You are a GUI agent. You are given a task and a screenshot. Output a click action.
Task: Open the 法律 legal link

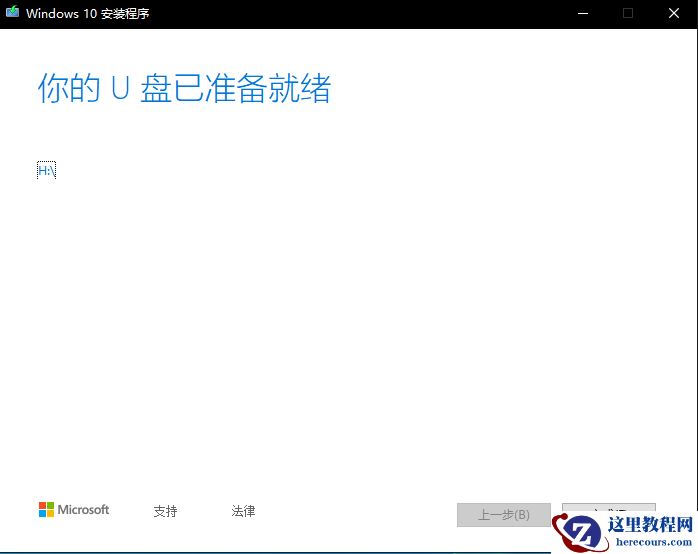pyautogui.click(x=243, y=511)
